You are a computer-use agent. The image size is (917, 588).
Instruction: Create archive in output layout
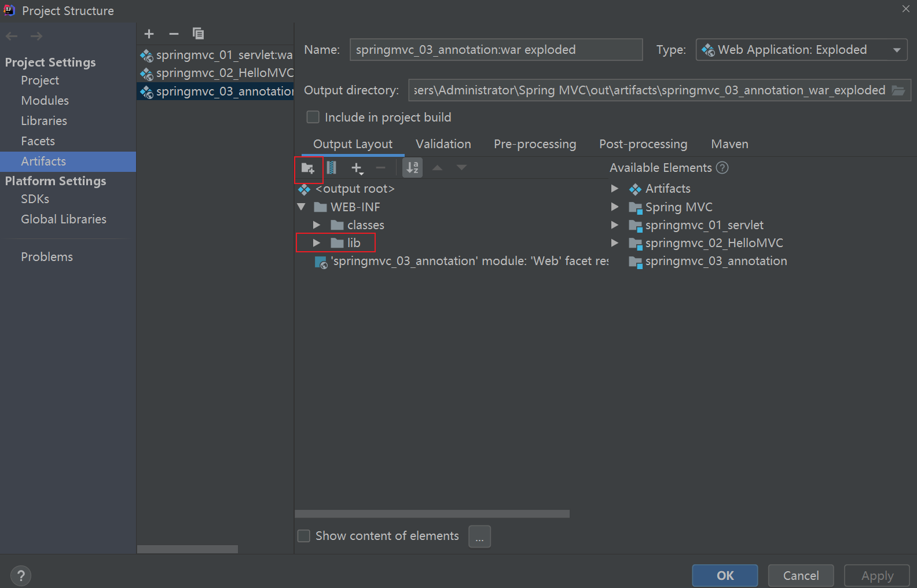coord(332,168)
